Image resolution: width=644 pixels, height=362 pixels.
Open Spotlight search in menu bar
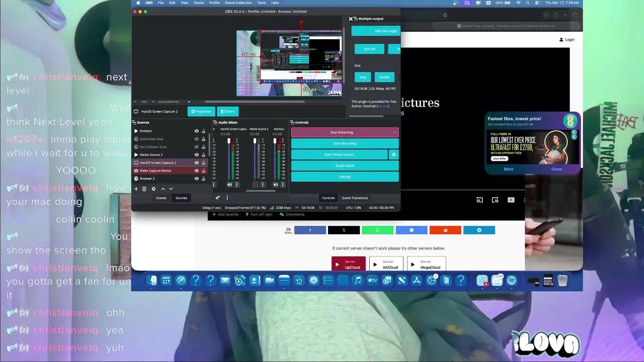pyautogui.click(x=527, y=3)
